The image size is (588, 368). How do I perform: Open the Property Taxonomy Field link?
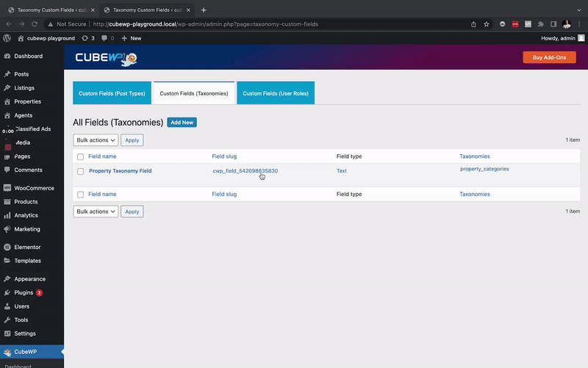pos(121,171)
